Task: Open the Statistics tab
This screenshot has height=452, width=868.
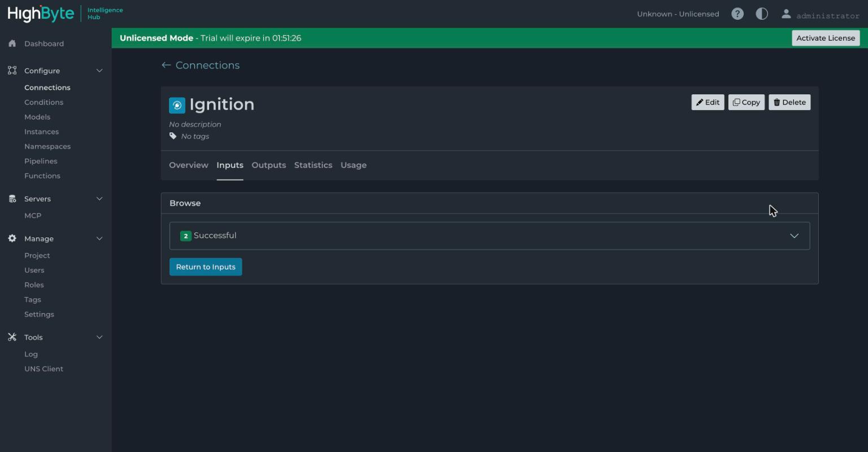Action: pos(313,165)
